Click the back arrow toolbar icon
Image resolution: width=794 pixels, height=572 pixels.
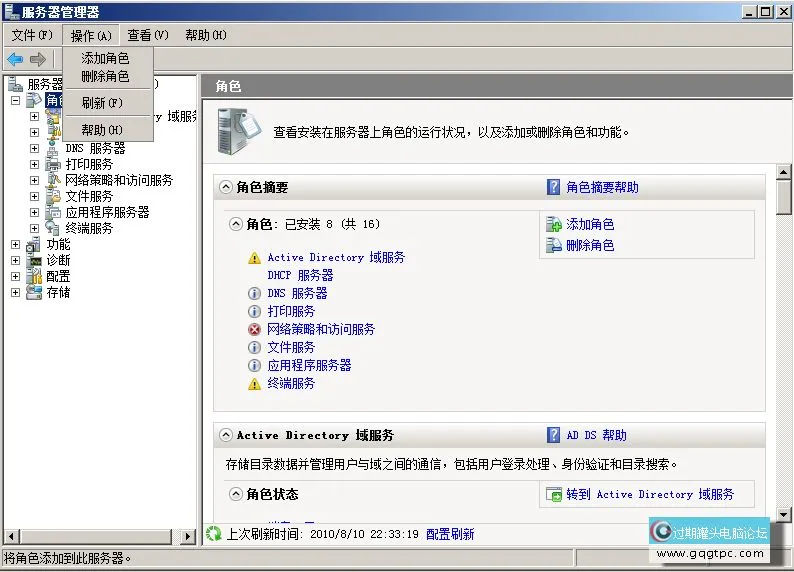(x=15, y=60)
